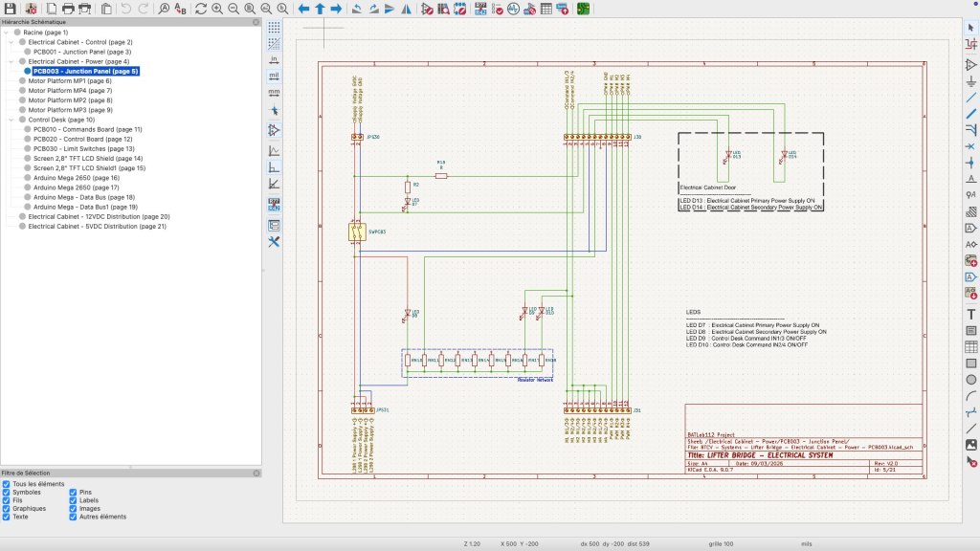Uncheck the Symboles selection filter
This screenshot has width=980, height=551.
tap(7, 492)
